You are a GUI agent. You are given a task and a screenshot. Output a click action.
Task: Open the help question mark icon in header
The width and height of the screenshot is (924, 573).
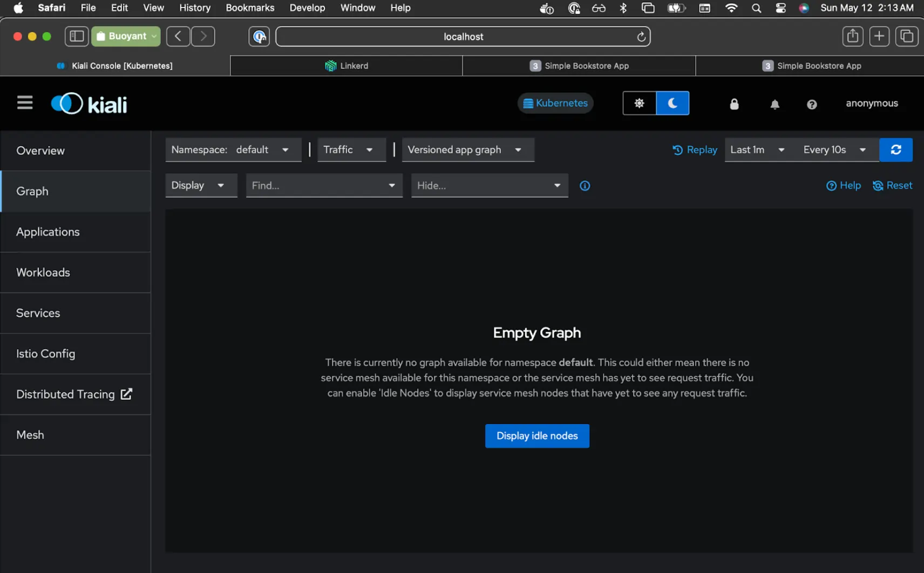click(812, 104)
